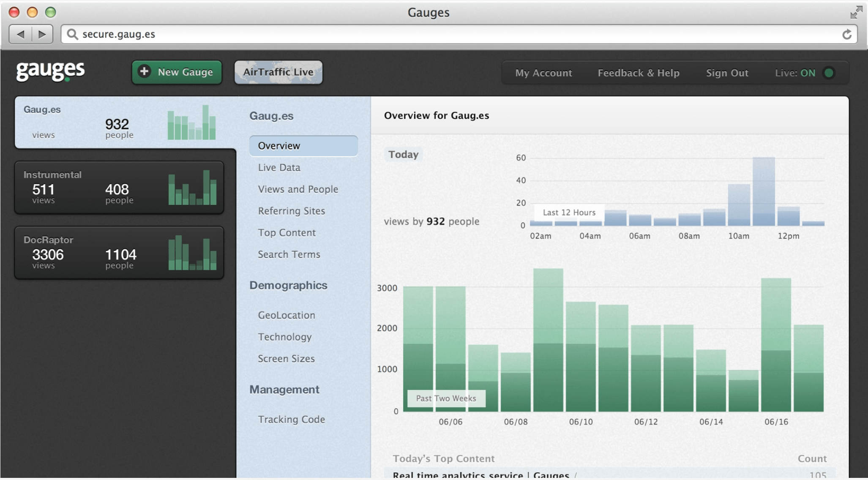Open the Live Data section
Viewport: 868px width, 480px height.
pos(278,167)
